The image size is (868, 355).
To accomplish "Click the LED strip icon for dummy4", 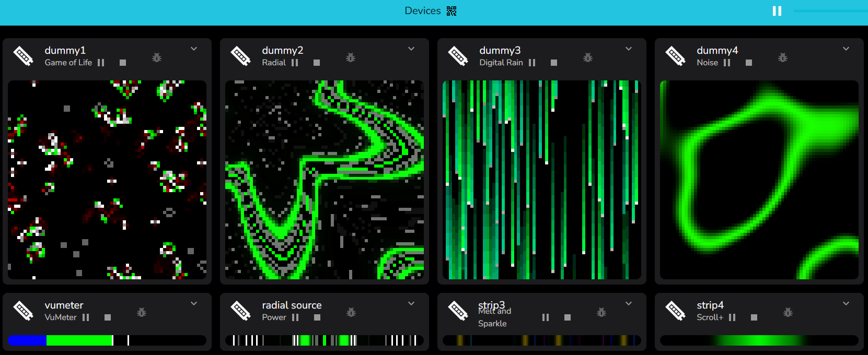I will [676, 56].
